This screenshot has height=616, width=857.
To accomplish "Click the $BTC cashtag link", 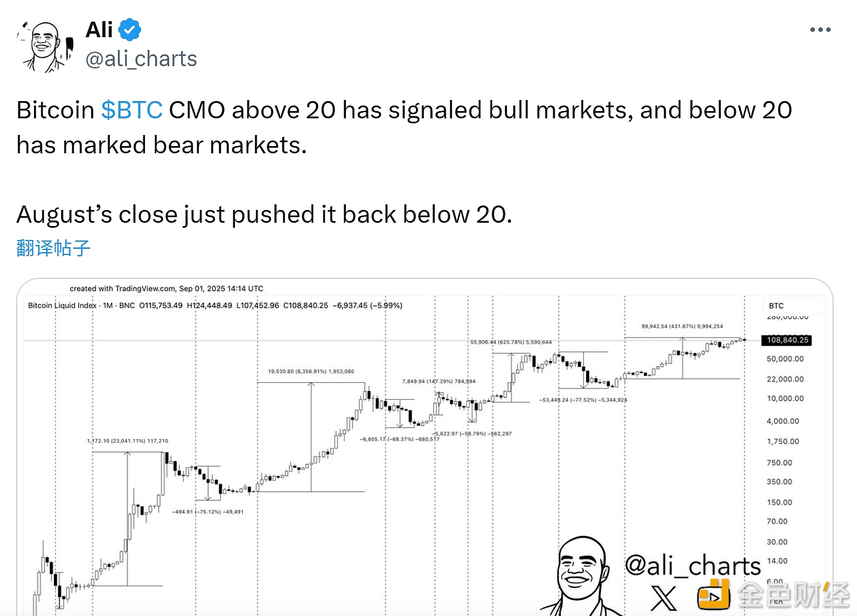I will click(132, 110).
